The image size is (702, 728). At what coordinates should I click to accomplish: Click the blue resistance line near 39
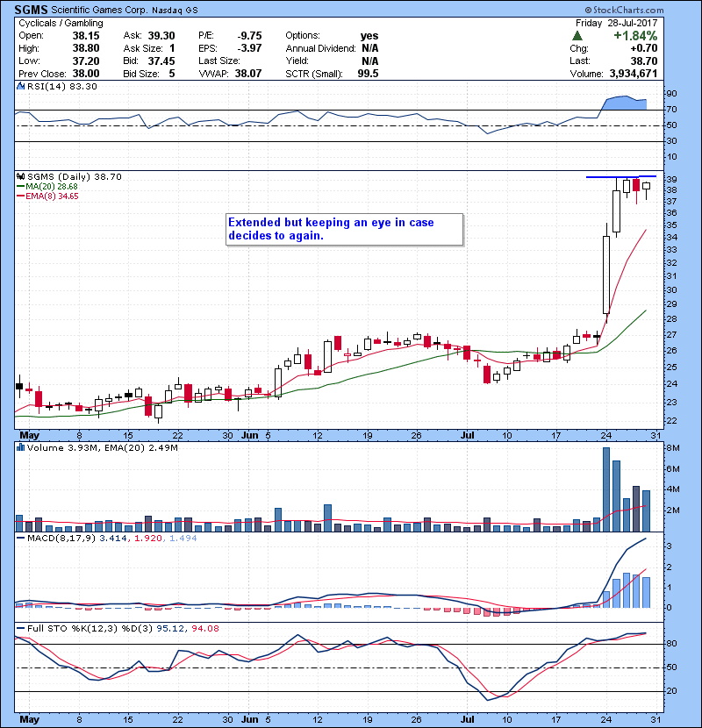[x=621, y=176]
